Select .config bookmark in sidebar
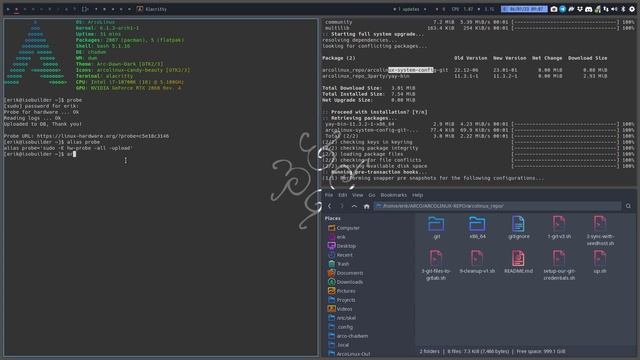Image resolution: width=640 pixels, height=360 pixels. (340, 327)
